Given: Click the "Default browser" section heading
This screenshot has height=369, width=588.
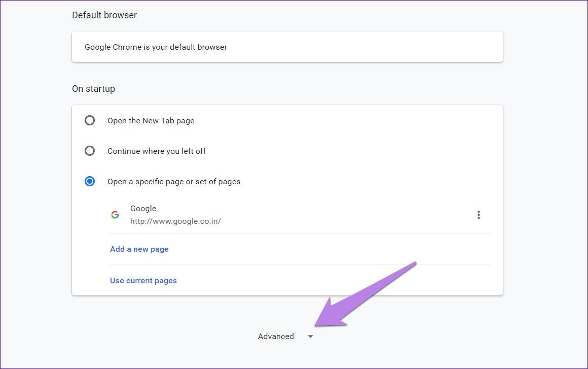Looking at the screenshot, I should pos(104,15).
